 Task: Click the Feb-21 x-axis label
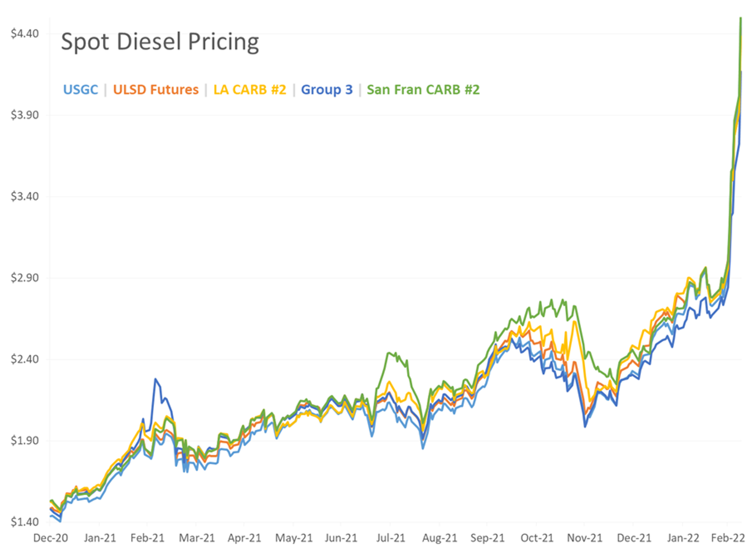coord(147,538)
